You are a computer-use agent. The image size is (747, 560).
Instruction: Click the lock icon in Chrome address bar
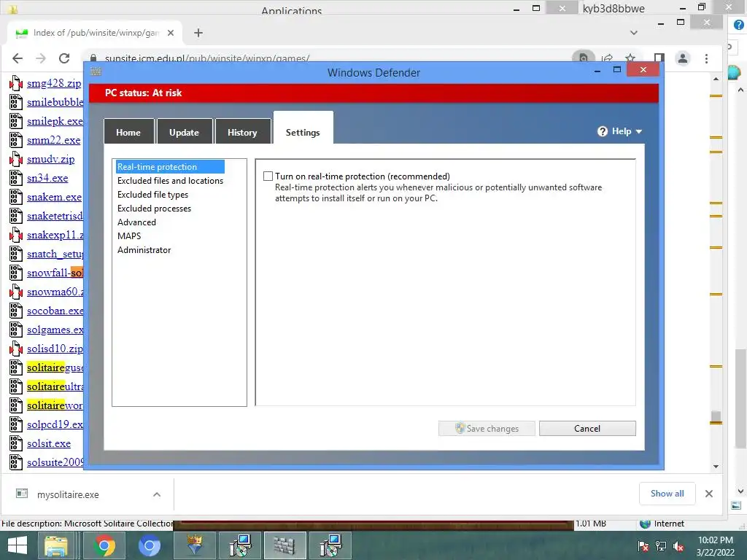click(94, 58)
